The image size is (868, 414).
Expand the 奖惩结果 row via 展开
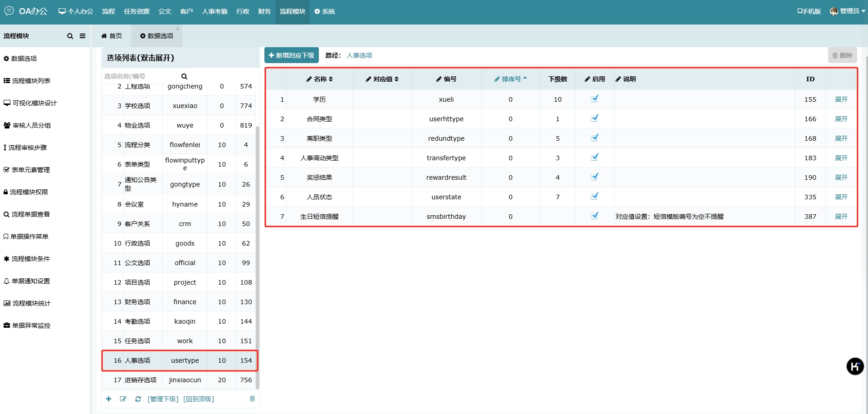click(841, 177)
